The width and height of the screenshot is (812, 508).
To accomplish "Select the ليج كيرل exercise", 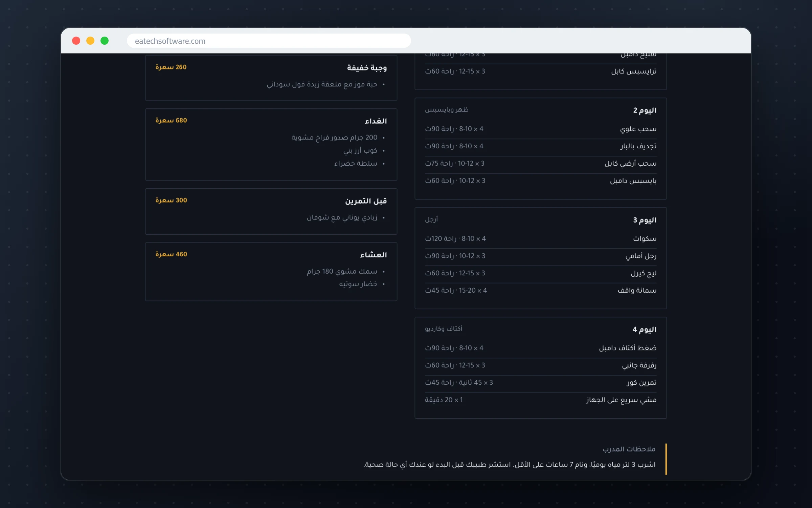I will (644, 273).
